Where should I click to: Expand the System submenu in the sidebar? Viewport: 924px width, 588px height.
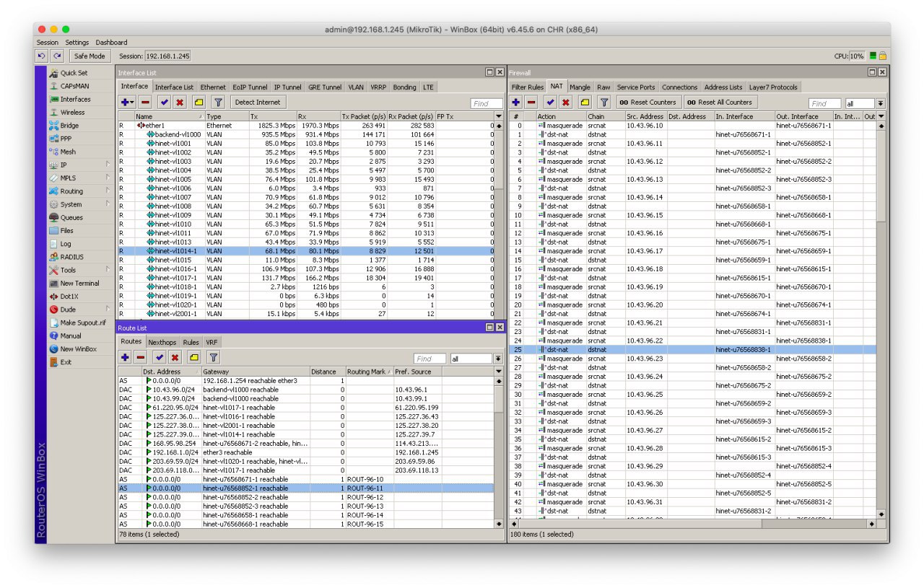pos(108,204)
